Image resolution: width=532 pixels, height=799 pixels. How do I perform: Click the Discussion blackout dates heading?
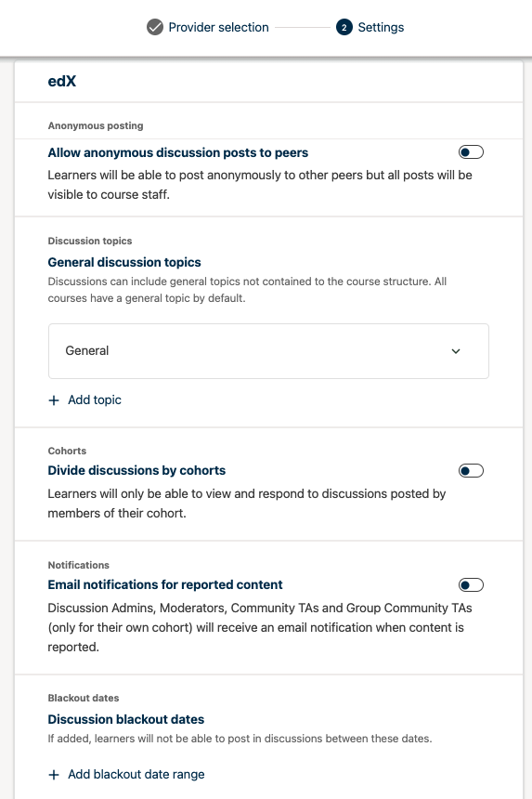click(125, 719)
